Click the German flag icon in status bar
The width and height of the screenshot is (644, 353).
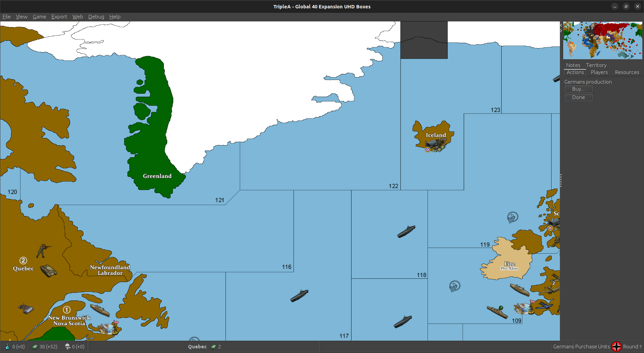tap(617, 347)
